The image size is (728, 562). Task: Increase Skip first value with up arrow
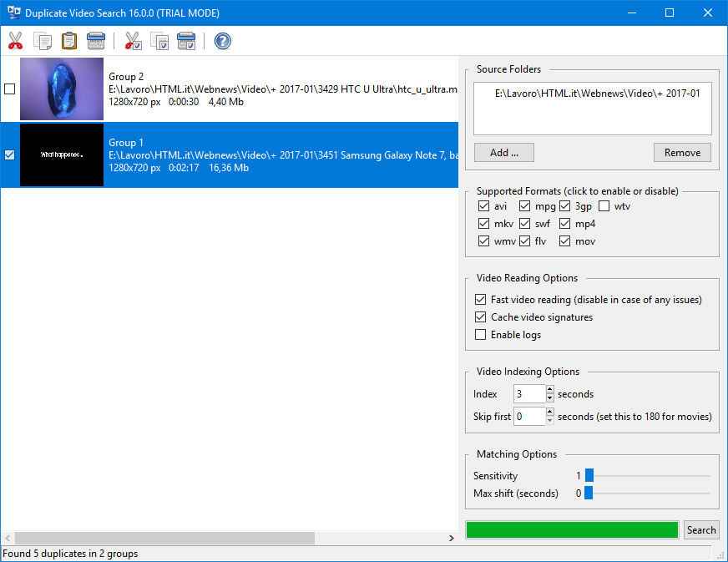[550, 412]
